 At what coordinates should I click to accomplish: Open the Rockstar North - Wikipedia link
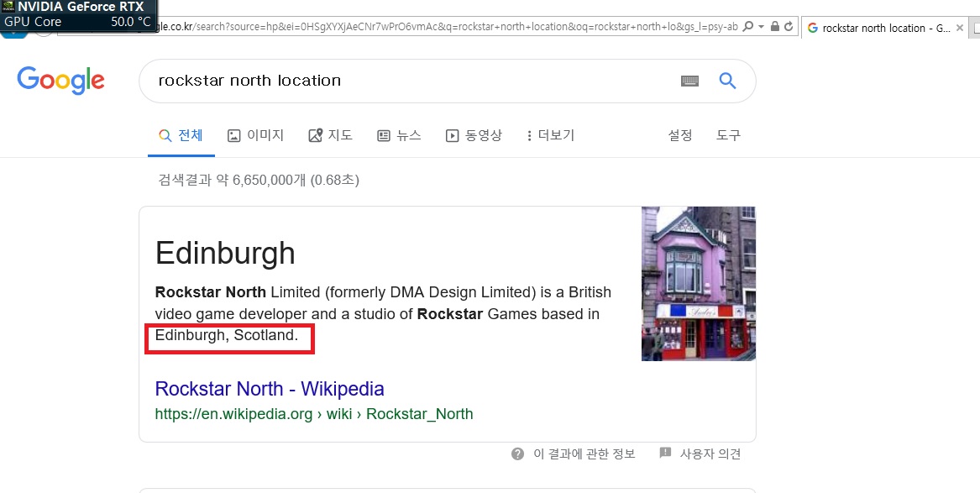(x=270, y=389)
